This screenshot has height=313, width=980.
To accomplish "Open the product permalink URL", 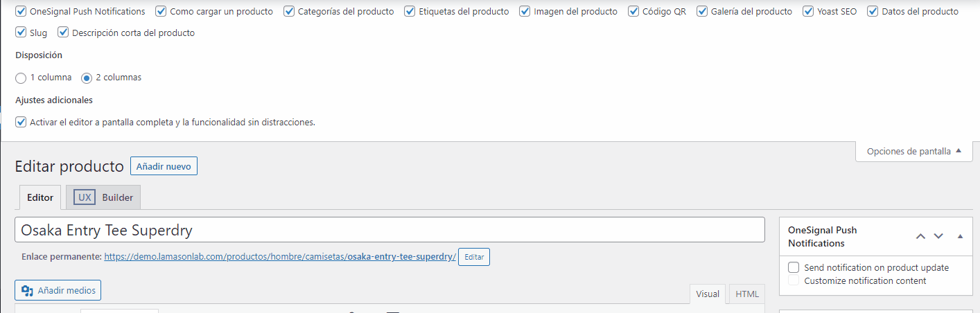I will tap(280, 256).
